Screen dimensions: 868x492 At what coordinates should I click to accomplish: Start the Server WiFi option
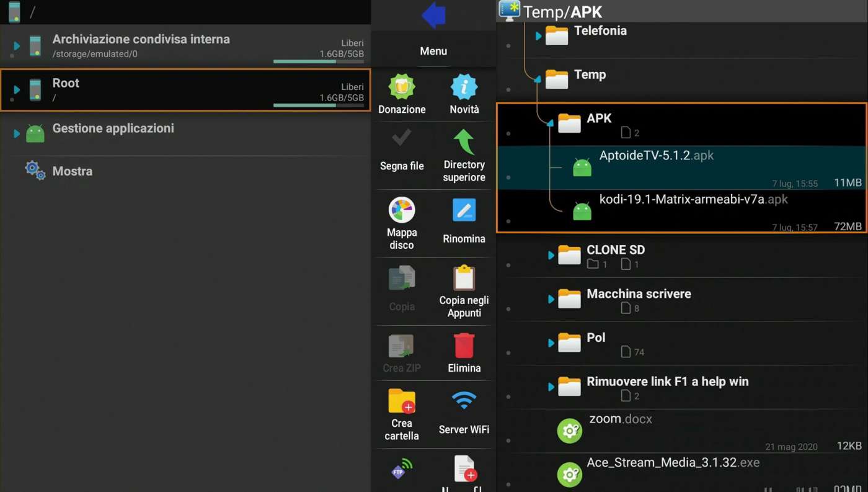[464, 401]
